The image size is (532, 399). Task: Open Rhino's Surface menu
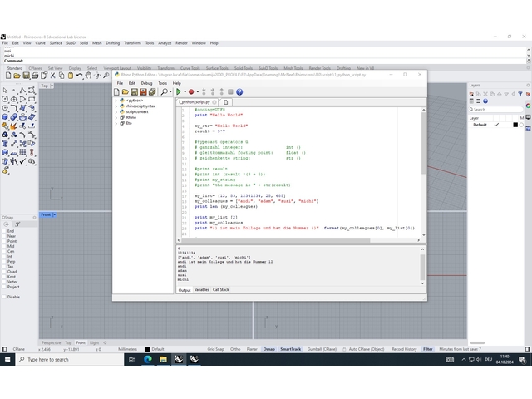tap(56, 43)
